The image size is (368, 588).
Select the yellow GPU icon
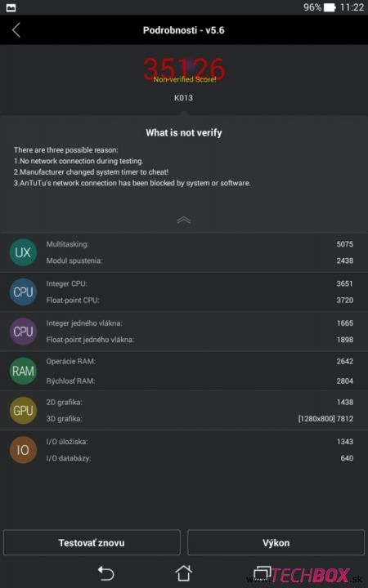pos(23,410)
